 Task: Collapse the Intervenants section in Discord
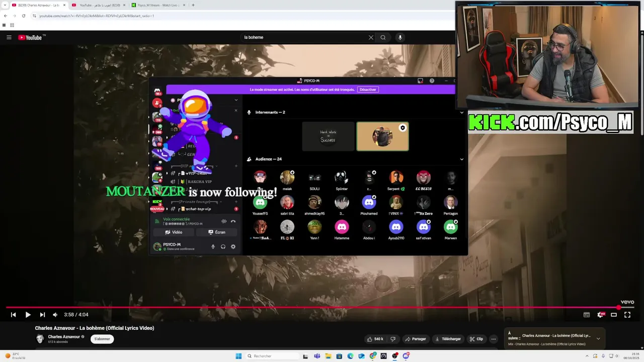pyautogui.click(x=461, y=112)
